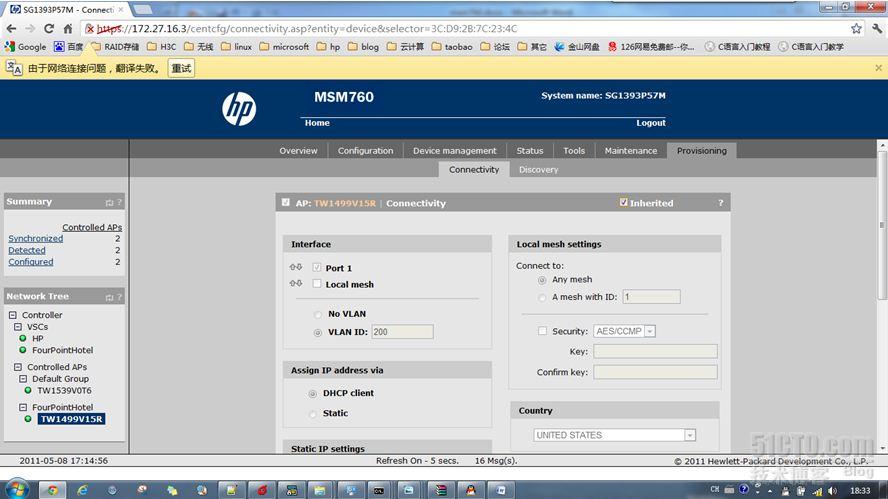Toggle the Inherited checkbox
This screenshot has height=499, width=888.
(x=624, y=202)
